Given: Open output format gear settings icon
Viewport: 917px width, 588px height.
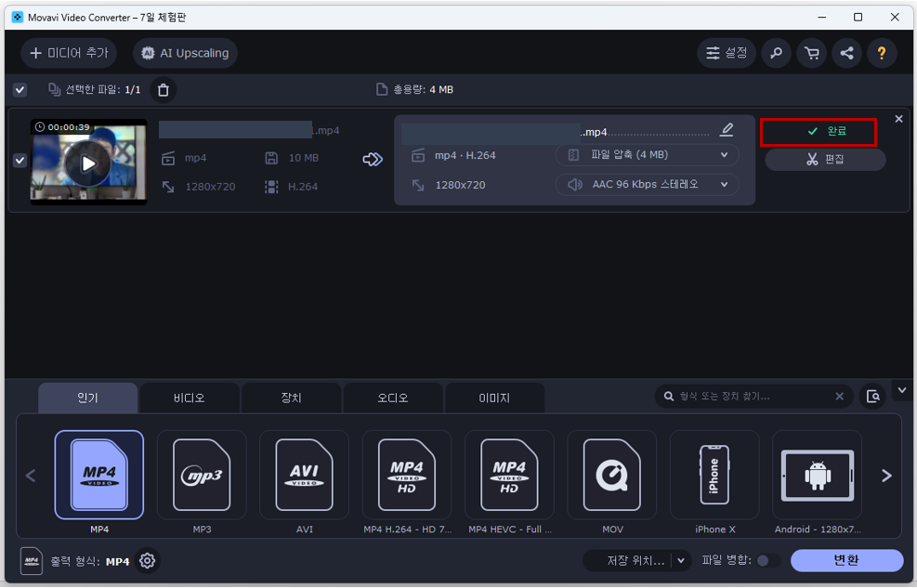Looking at the screenshot, I should tap(148, 561).
